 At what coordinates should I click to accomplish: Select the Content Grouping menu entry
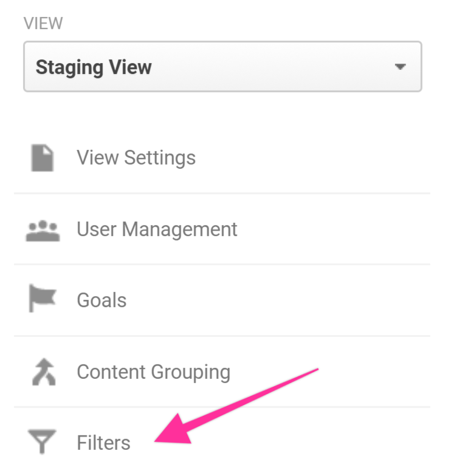[x=153, y=372]
